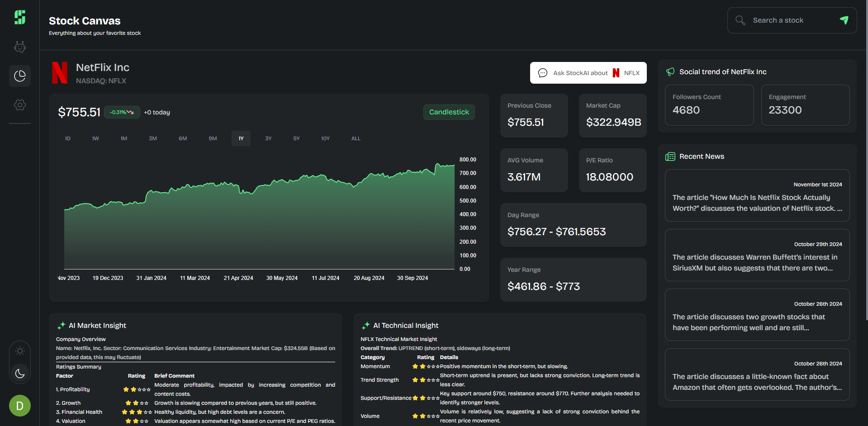Open the user profile avatar D
This screenshot has width=868, height=426.
[x=20, y=406]
